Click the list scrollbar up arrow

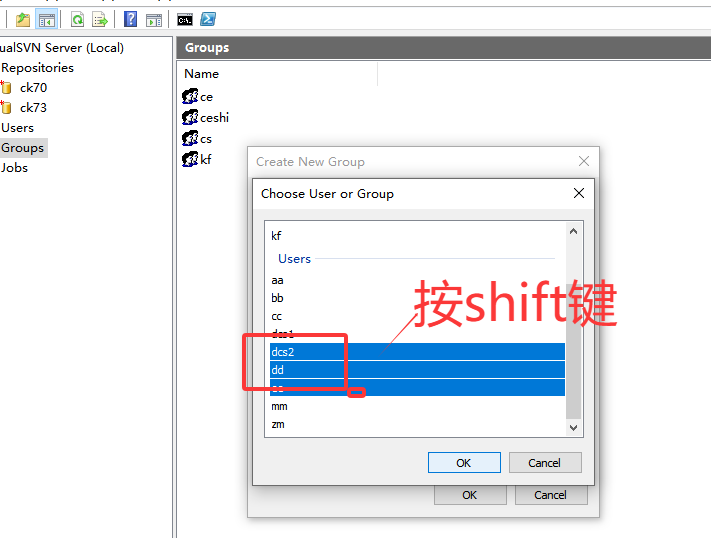click(574, 231)
